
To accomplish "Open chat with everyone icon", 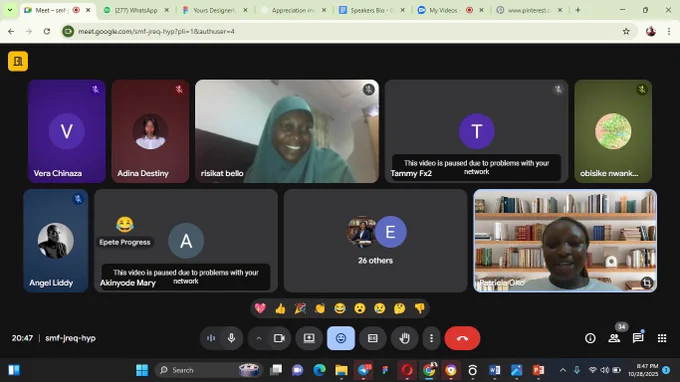I will click(638, 338).
